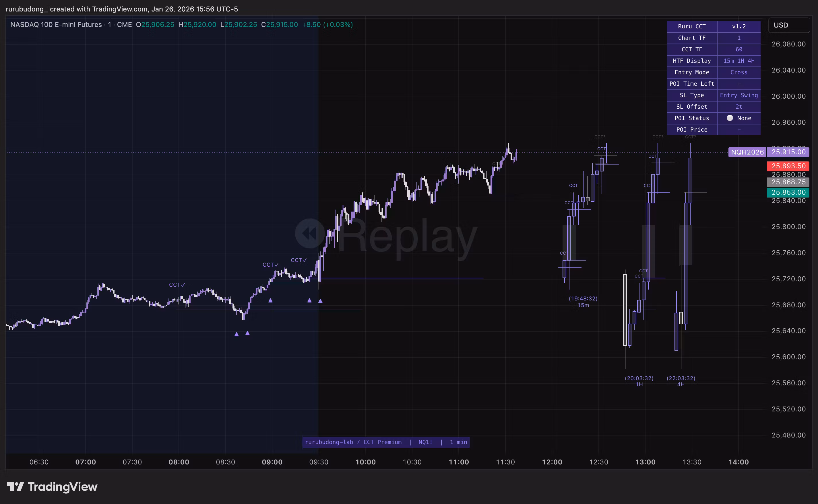
Task: Click the gray 25,868.75 price label
Action: coord(788,182)
